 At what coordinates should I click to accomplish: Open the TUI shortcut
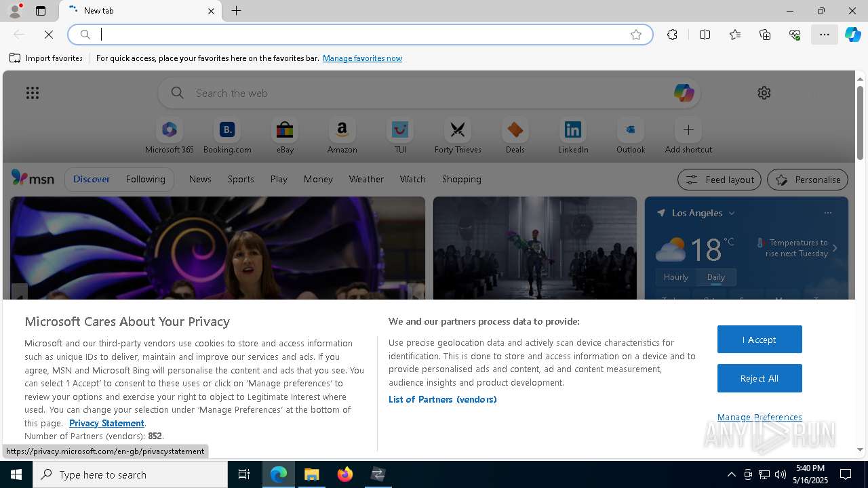click(x=400, y=136)
